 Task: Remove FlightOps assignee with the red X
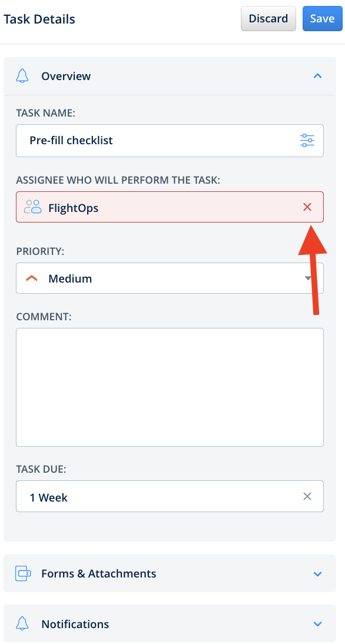pyautogui.click(x=307, y=207)
